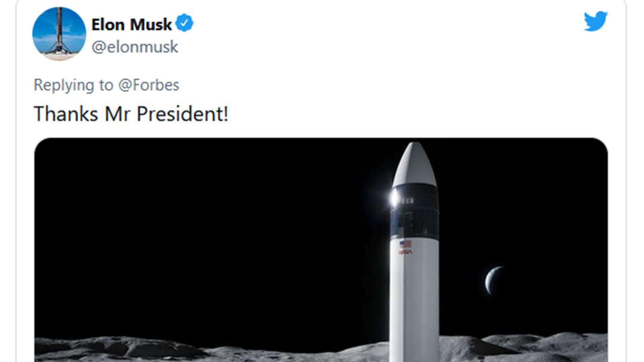Click the white lower body of the rocket
The image size is (644, 362).
pyautogui.click(x=415, y=302)
